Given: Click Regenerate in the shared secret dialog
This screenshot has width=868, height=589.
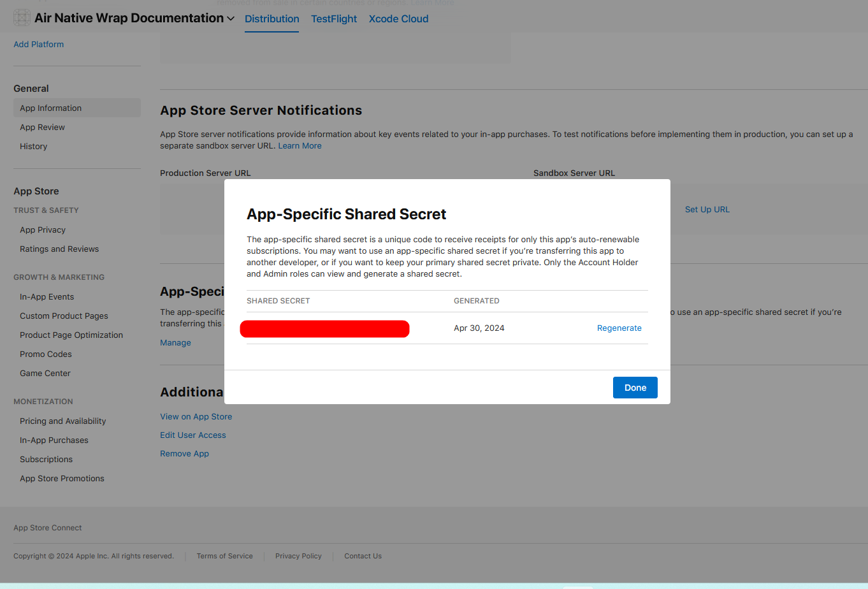Looking at the screenshot, I should pyautogui.click(x=619, y=328).
